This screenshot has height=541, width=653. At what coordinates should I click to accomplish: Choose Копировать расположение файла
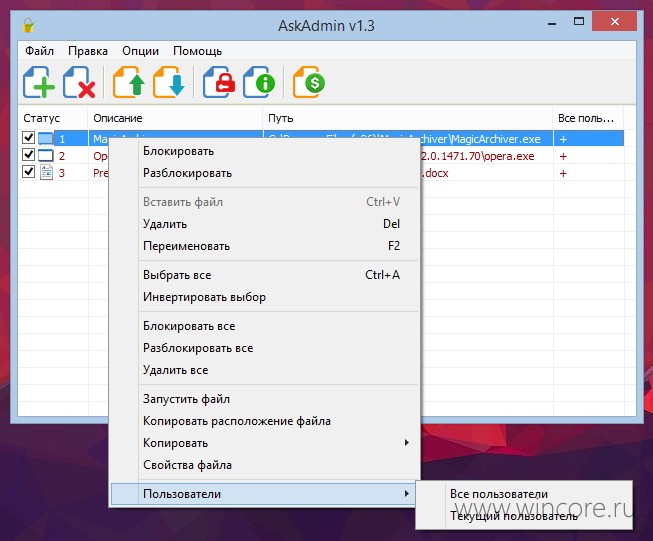click(x=265, y=421)
